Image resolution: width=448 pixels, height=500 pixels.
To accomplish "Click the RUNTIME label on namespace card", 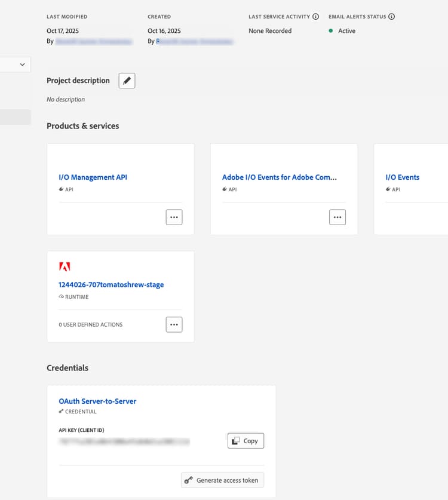I will click(77, 297).
